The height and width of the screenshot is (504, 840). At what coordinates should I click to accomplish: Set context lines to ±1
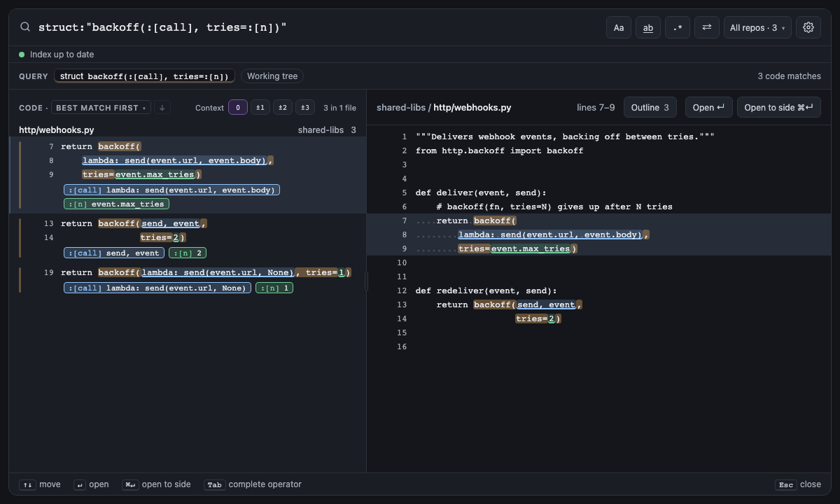(x=260, y=108)
